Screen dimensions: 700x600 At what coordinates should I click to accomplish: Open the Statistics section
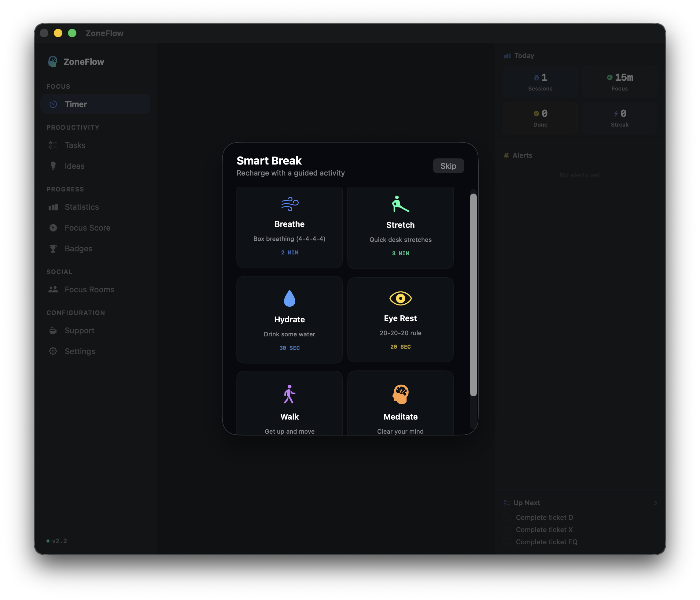point(82,207)
